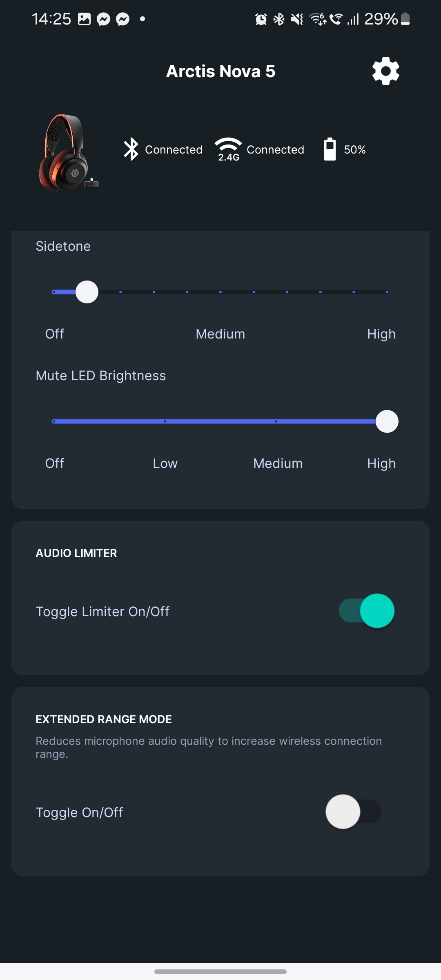Image resolution: width=441 pixels, height=980 pixels.
Task: Tap the Arctis Nova 5 headset image
Action: tap(68, 152)
